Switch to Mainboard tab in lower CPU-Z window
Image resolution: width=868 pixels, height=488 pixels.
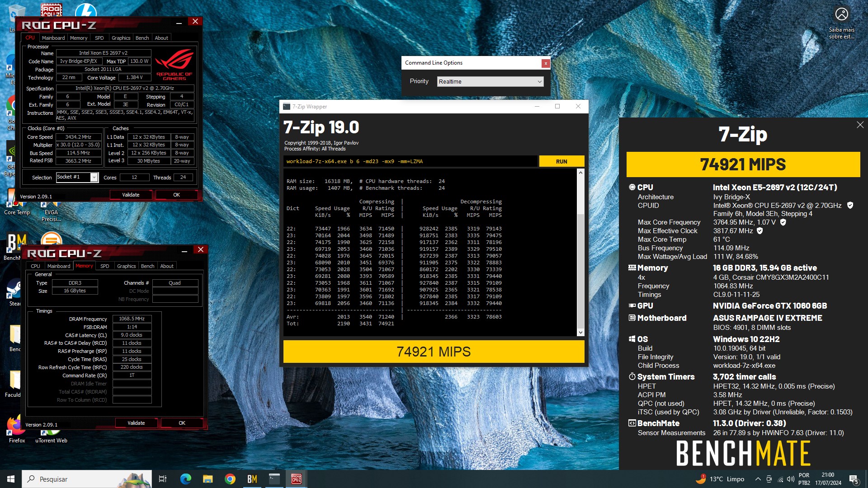click(x=59, y=266)
